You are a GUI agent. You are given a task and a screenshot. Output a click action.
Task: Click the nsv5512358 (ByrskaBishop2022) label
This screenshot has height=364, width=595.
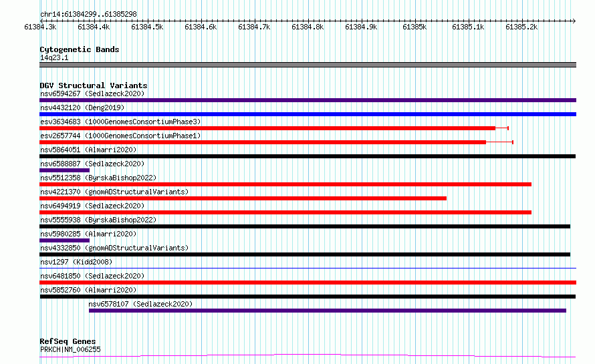98,178
